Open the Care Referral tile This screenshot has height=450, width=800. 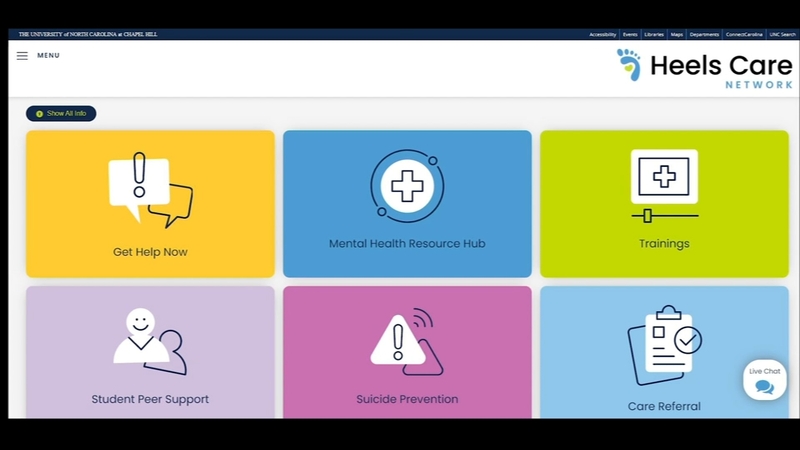click(x=664, y=352)
